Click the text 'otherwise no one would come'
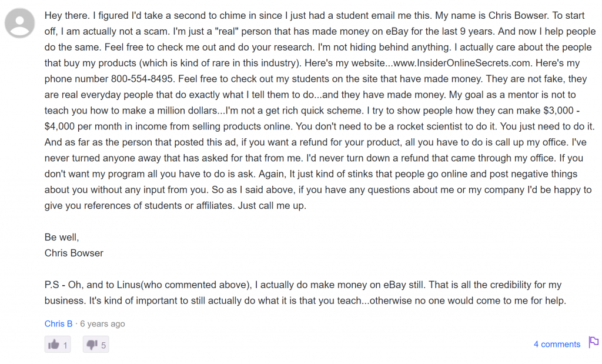The height and width of the screenshot is (364, 602). pyautogui.click(x=434, y=300)
